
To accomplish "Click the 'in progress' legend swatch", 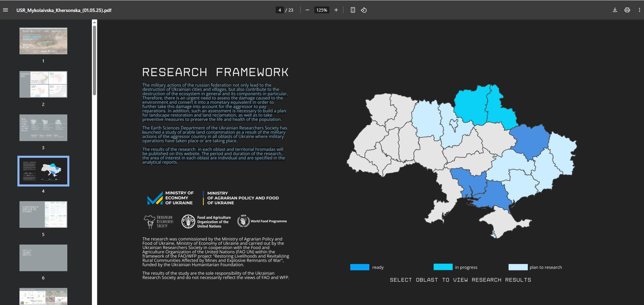I will click(x=443, y=267).
